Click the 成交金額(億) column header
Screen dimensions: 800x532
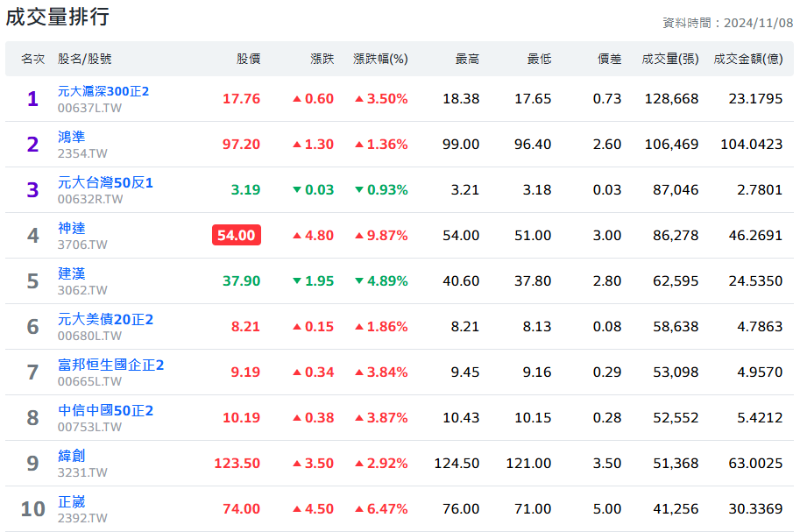[x=748, y=60]
